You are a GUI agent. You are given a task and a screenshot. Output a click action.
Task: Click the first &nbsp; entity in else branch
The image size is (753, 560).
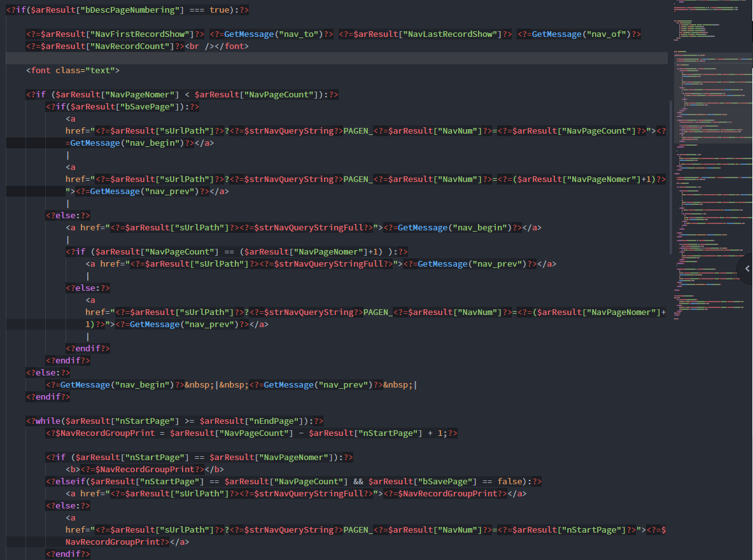coord(200,384)
